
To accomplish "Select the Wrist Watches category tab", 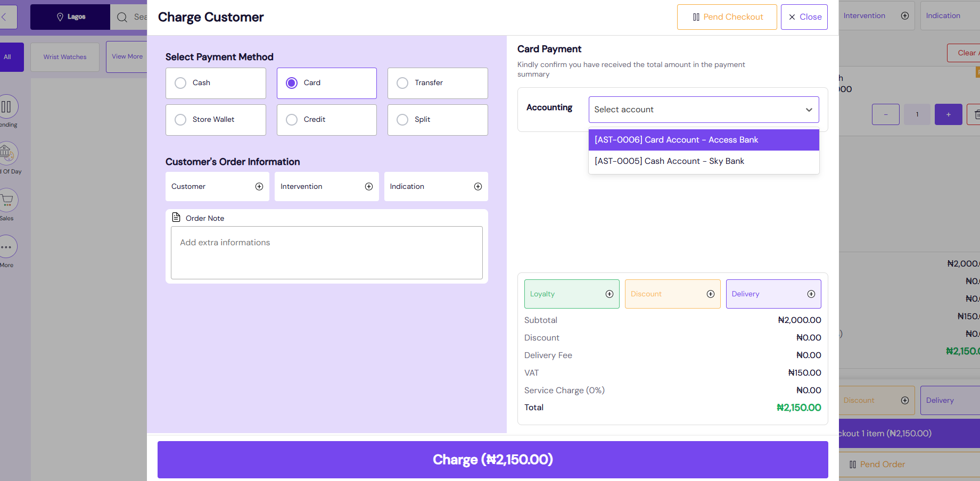I will 65,57.
